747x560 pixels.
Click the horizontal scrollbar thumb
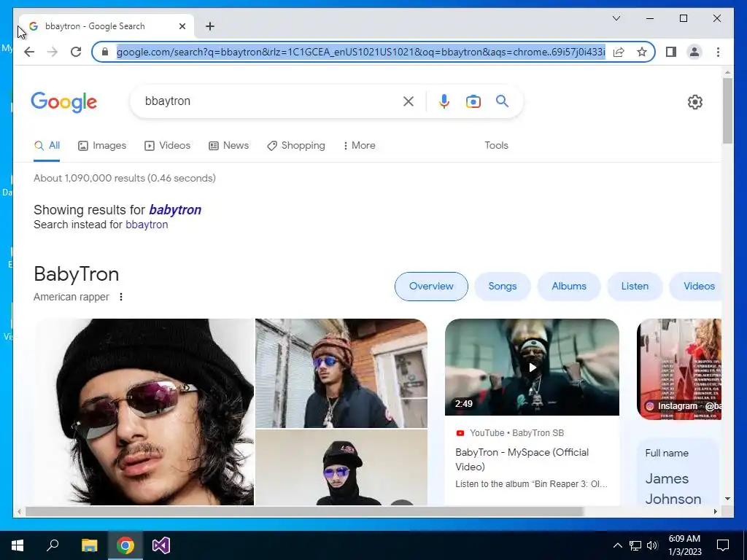pos(304,512)
